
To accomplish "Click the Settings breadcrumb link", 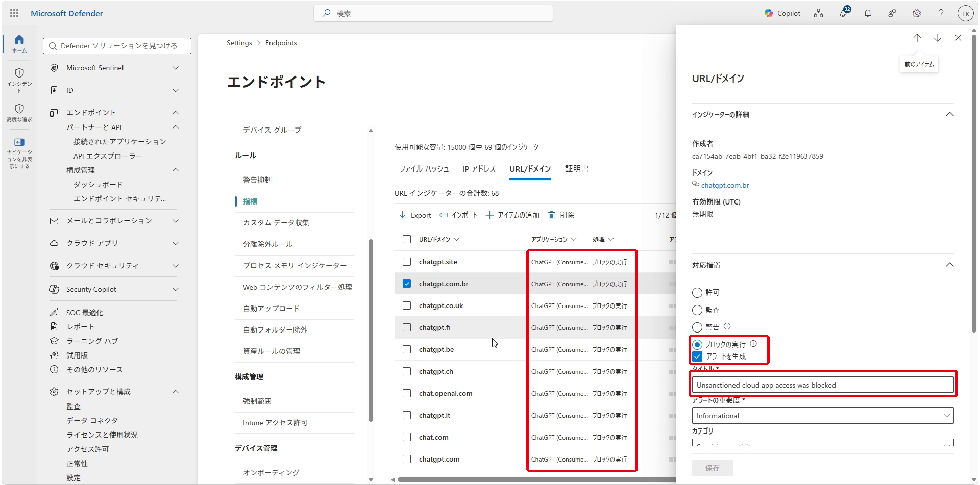I will pos(239,43).
